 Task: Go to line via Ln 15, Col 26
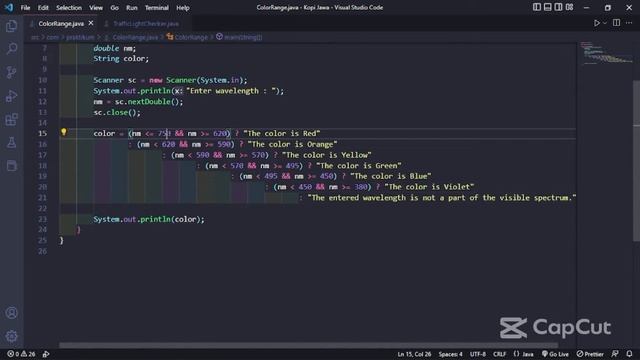coord(414,354)
